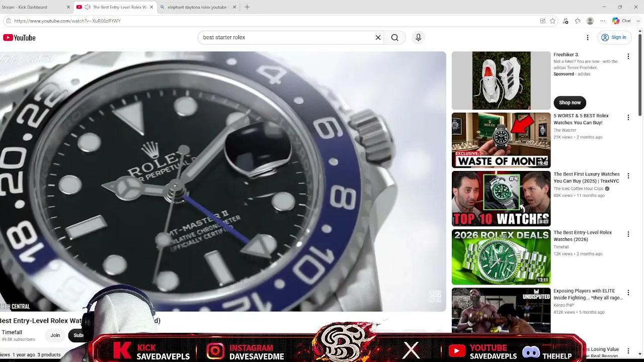Open the favorites list icon
Image resolution: width=644 pixels, height=362 pixels.
click(578, 21)
